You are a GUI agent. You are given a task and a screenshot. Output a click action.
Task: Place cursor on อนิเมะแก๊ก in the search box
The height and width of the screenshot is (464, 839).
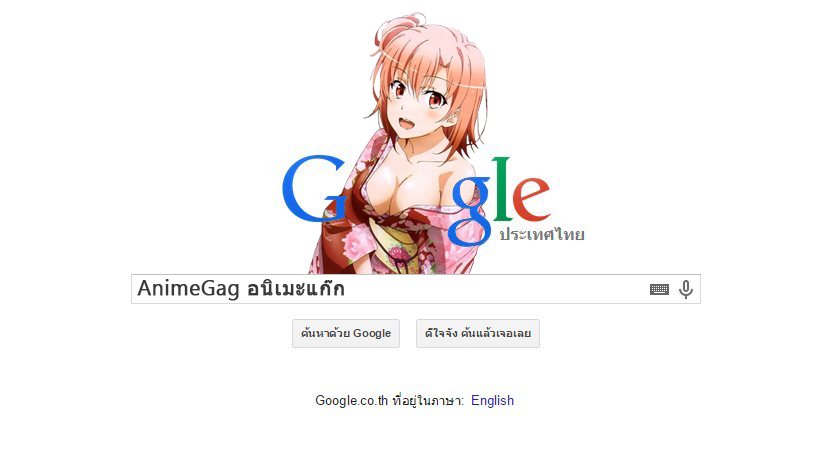[296, 288]
